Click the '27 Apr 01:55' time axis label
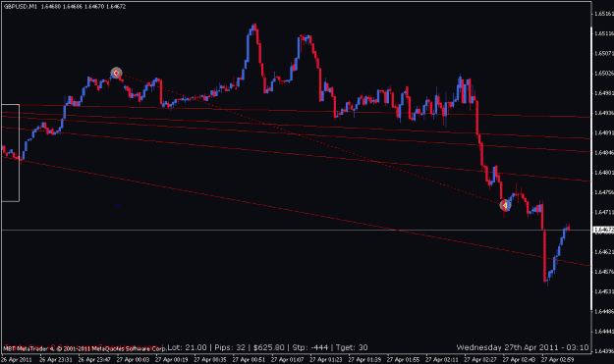Screen dimensions: 614x364 click(x=404, y=359)
